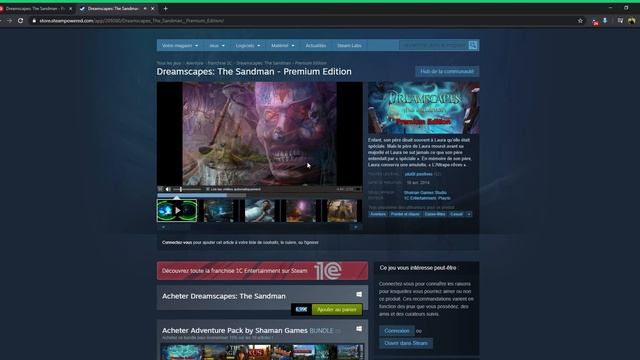Open the media control playlist icon in toolbar
Screen dimensions: 640x360
[x=620, y=20]
